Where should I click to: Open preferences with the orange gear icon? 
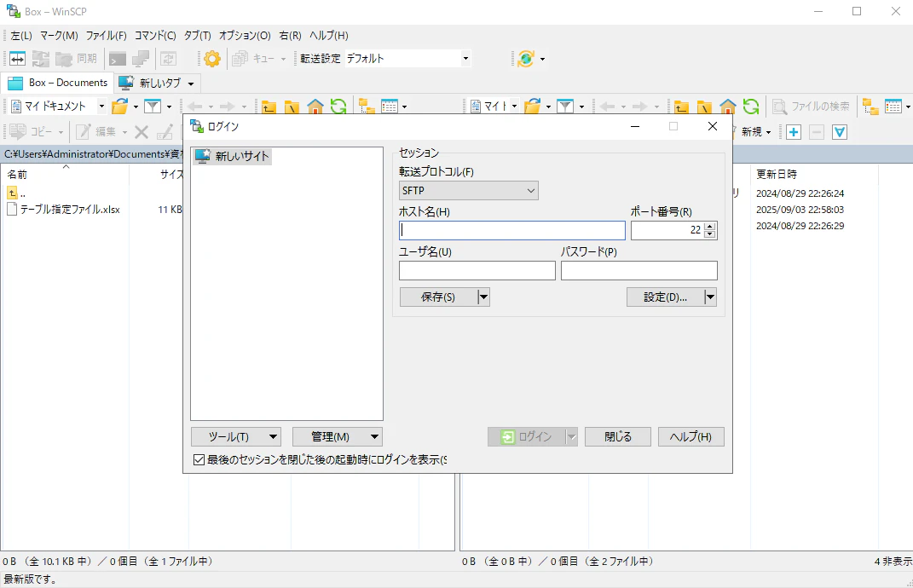pyautogui.click(x=212, y=58)
